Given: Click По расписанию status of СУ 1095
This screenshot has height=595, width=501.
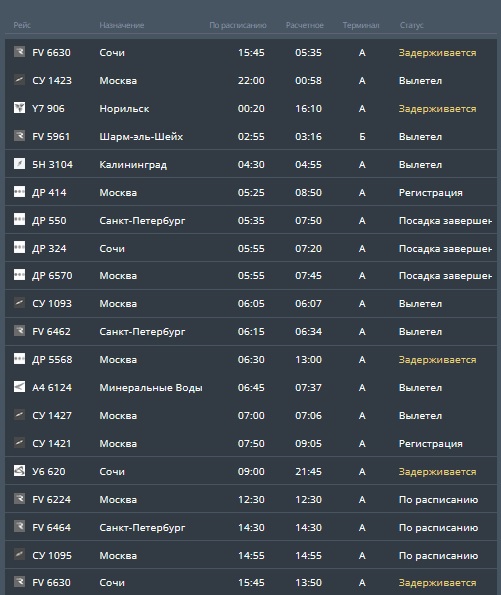Looking at the screenshot, I should 438,556.
